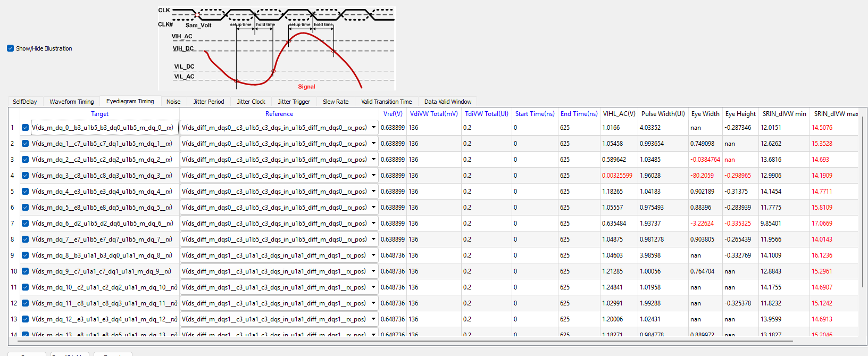
Task: Toggle the Show/Hide Illustration checkbox
Action: pyautogui.click(x=11, y=48)
